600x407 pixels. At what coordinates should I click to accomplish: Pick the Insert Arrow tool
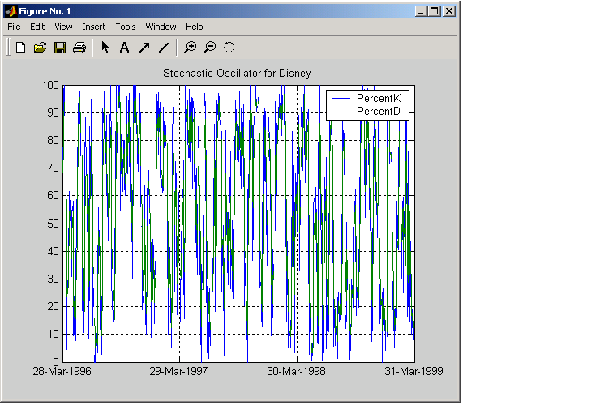click(x=144, y=48)
